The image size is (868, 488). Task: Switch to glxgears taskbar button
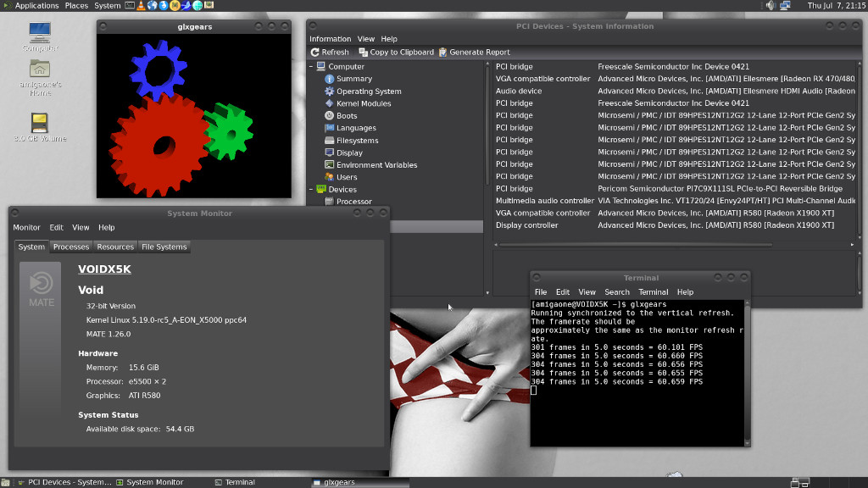click(x=359, y=482)
